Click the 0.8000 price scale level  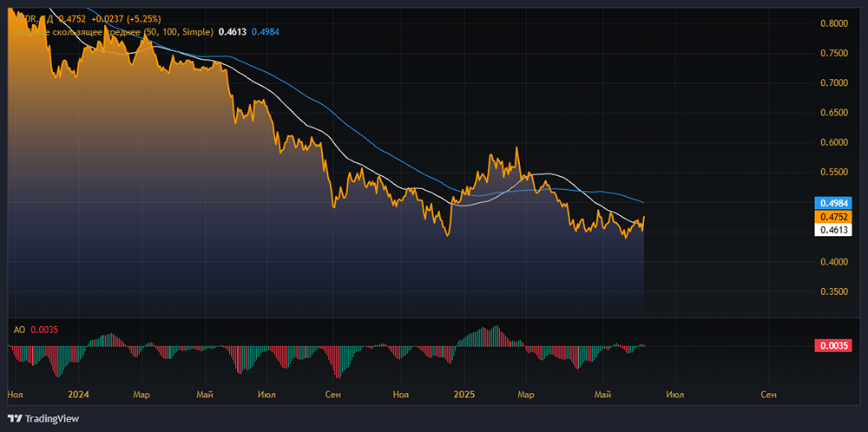(832, 23)
